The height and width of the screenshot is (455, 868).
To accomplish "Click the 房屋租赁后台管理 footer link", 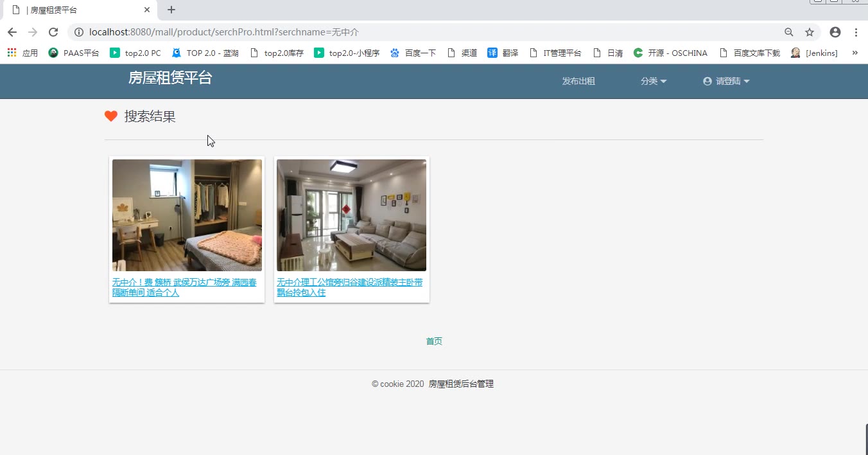I will pos(461,384).
